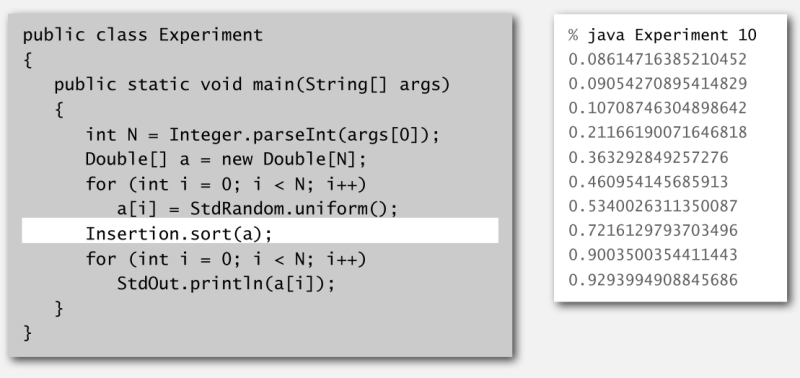This screenshot has height=378, width=800.
Task: Click the '% java Experiment 10' command
Action: tap(662, 35)
